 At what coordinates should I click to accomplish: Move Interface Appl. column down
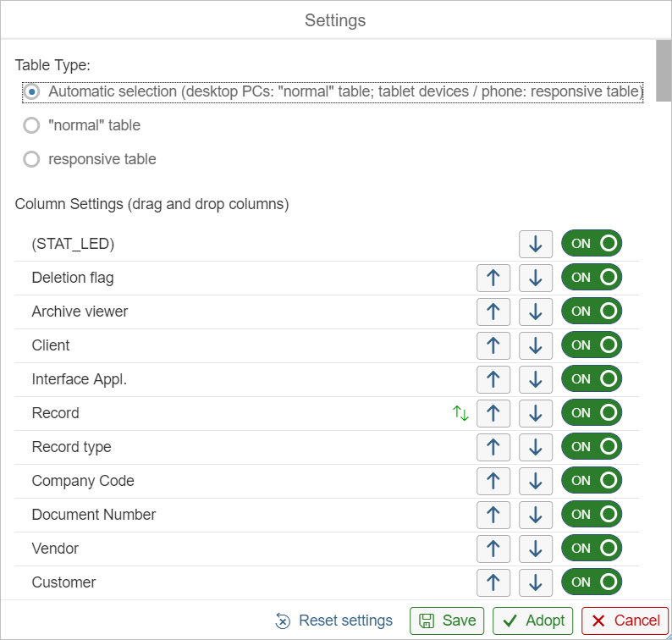[x=535, y=379]
